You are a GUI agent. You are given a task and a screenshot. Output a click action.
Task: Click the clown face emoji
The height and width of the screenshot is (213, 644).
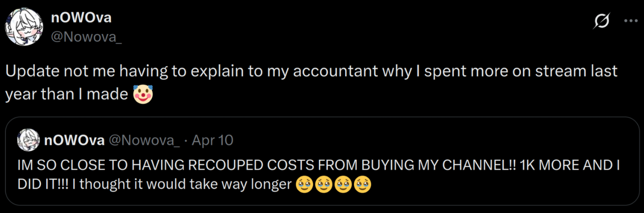pyautogui.click(x=143, y=94)
